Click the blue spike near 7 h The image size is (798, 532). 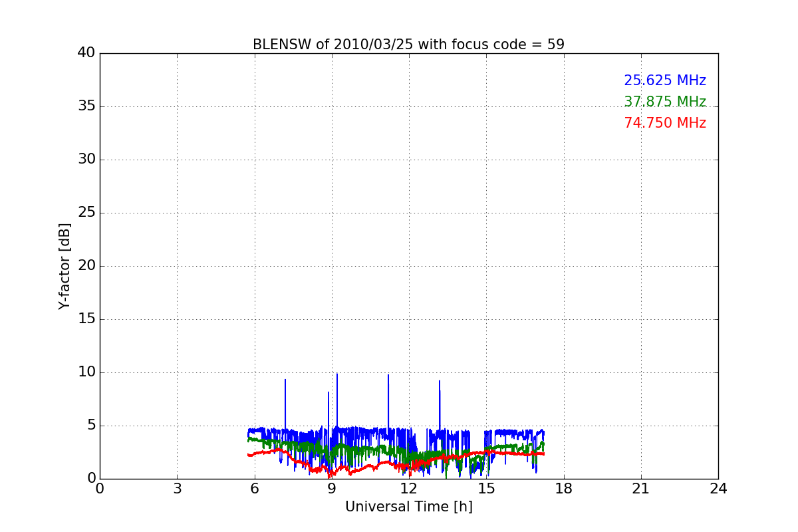(x=285, y=403)
